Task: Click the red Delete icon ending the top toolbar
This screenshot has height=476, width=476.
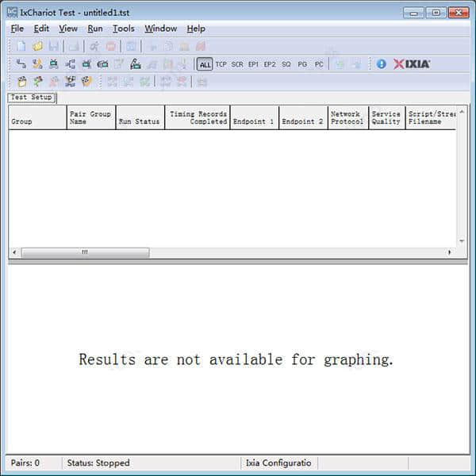Action: pyautogui.click(x=201, y=46)
